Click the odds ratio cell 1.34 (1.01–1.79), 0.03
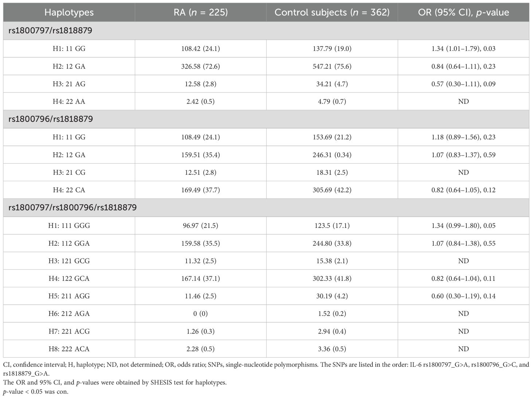This screenshot has width=532, height=398. (463, 48)
